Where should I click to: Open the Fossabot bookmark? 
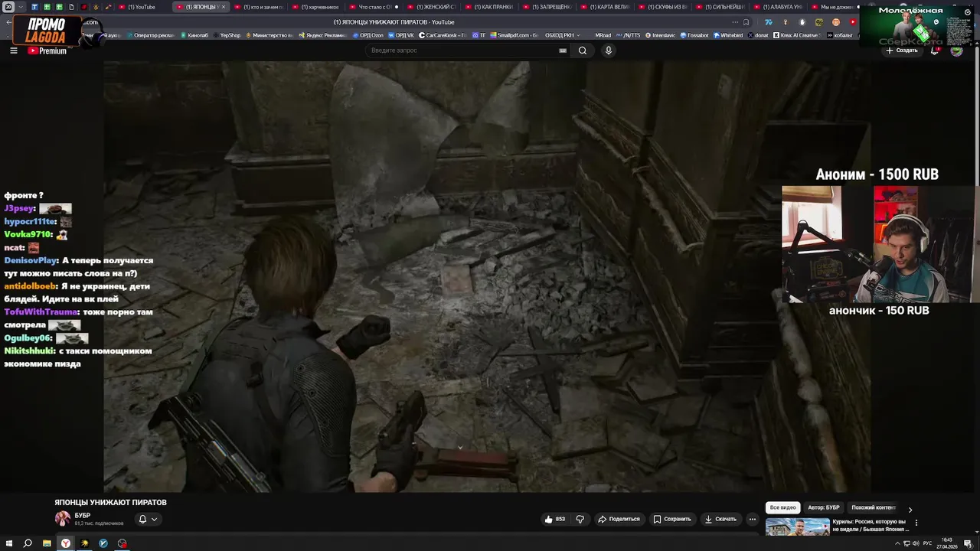694,35
